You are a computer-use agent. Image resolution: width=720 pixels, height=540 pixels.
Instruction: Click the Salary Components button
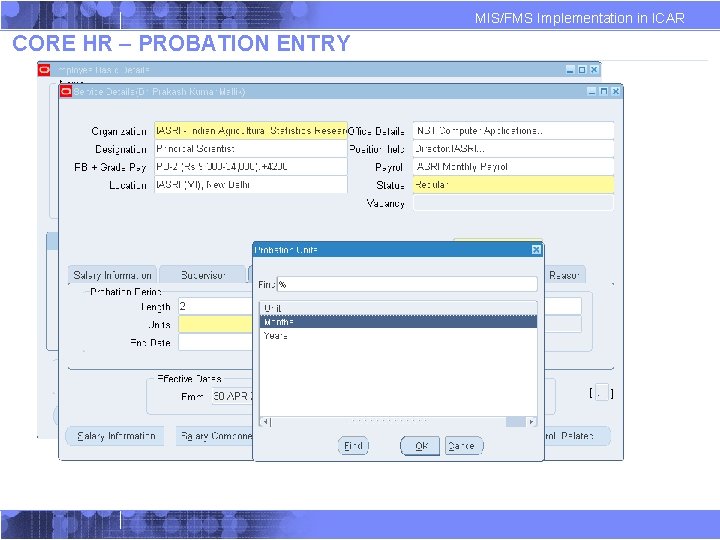click(214, 436)
